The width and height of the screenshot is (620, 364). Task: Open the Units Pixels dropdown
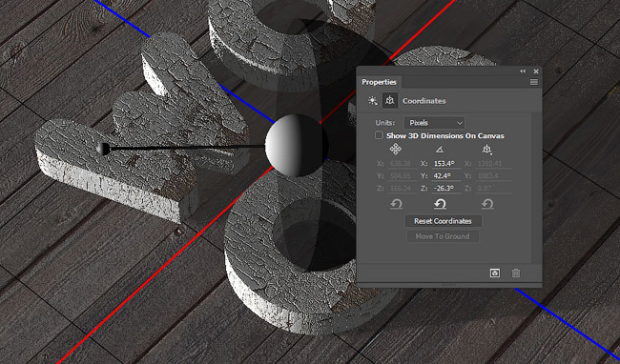point(434,123)
